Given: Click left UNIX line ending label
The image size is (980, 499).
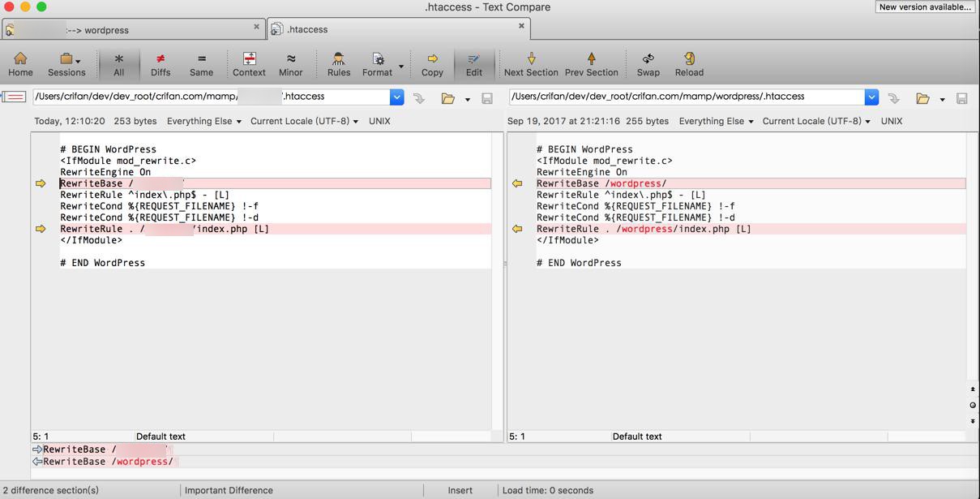Looking at the screenshot, I should tap(379, 121).
